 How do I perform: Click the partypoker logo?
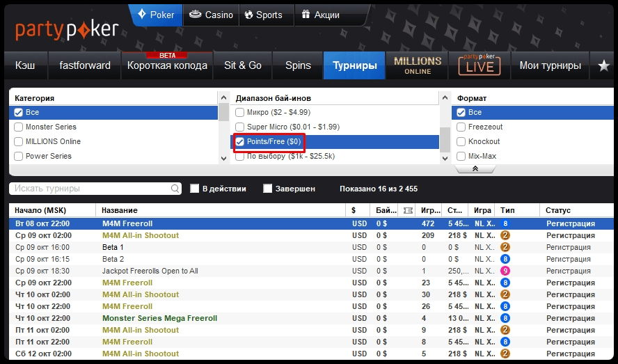point(67,31)
